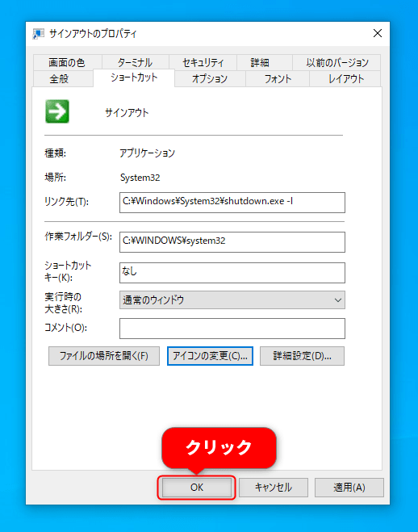Screen dimensions: 418x532
Task: Switch to the フォント tab
Action: 278,79
